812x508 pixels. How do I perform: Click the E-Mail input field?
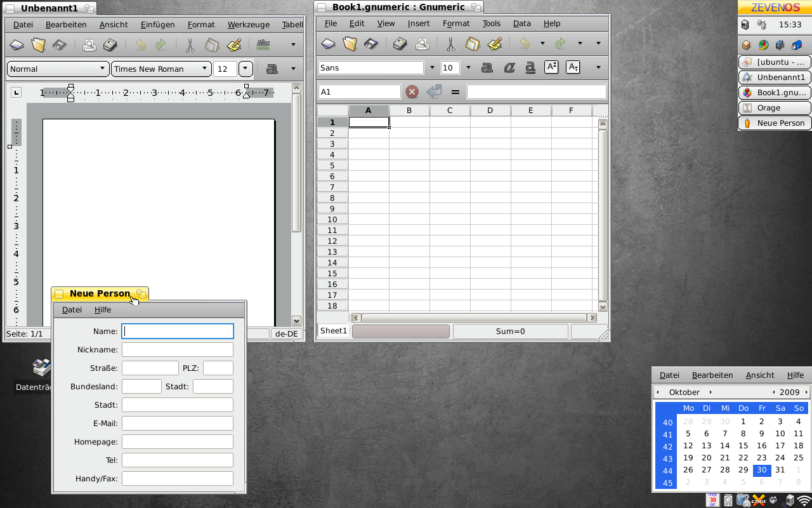(x=178, y=423)
